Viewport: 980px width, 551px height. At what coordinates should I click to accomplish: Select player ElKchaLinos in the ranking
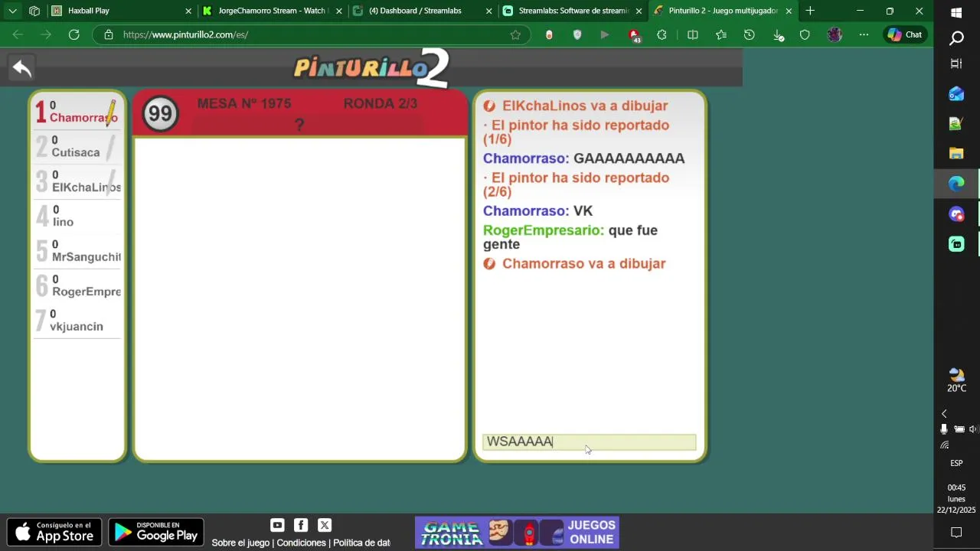pyautogui.click(x=77, y=181)
